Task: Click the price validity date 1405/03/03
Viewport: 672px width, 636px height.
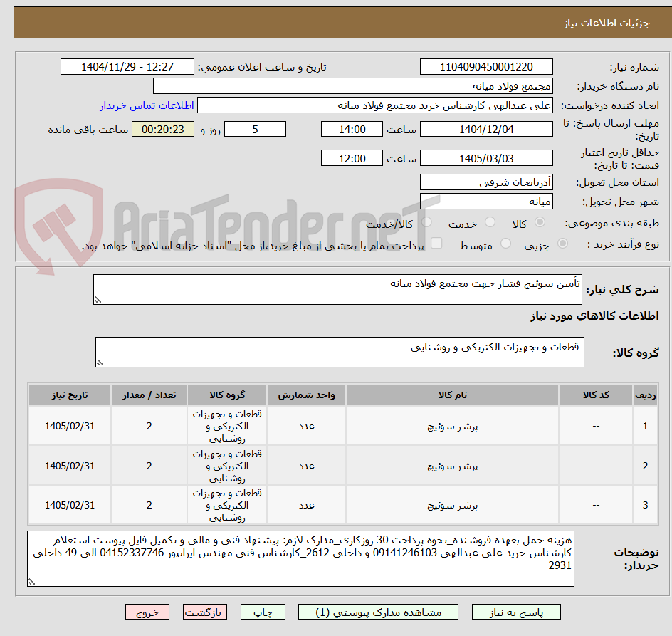Action: click(486, 158)
